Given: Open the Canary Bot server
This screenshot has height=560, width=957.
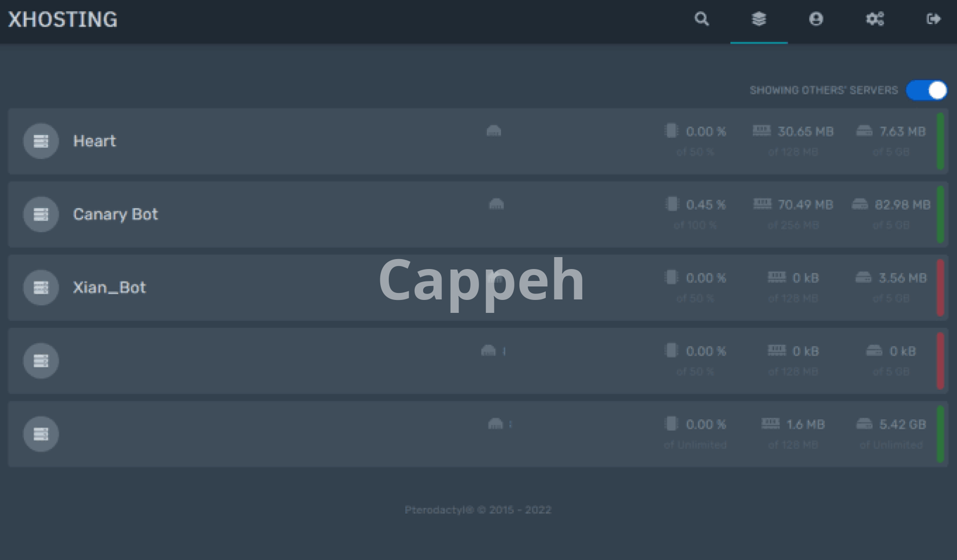Looking at the screenshot, I should click(115, 214).
